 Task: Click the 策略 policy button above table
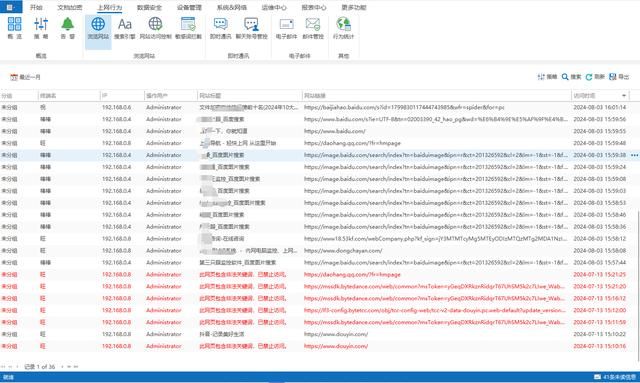[547, 77]
